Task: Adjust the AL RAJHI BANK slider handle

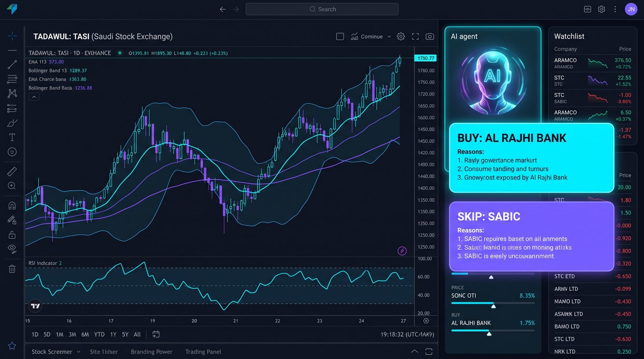Action: (x=489, y=334)
